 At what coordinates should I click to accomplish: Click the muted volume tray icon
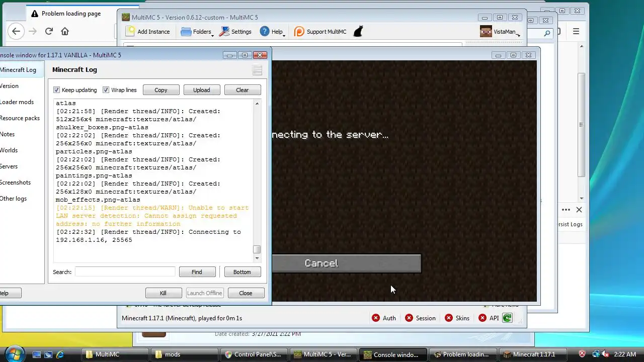click(x=605, y=354)
